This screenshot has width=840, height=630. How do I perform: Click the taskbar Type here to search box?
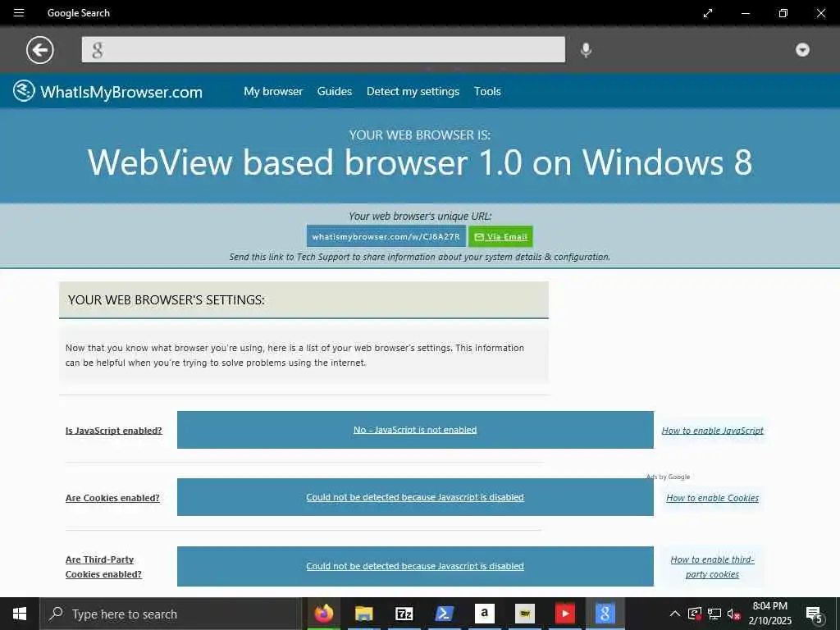tap(171, 614)
